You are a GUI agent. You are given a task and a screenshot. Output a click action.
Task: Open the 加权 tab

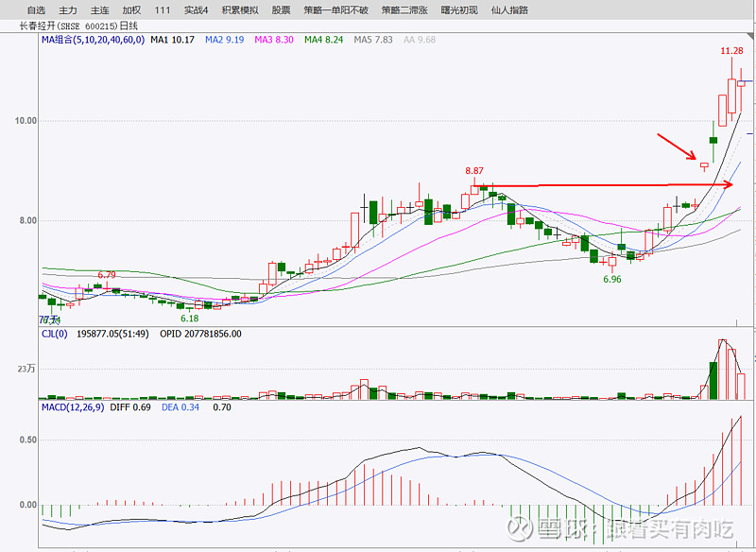(x=131, y=10)
